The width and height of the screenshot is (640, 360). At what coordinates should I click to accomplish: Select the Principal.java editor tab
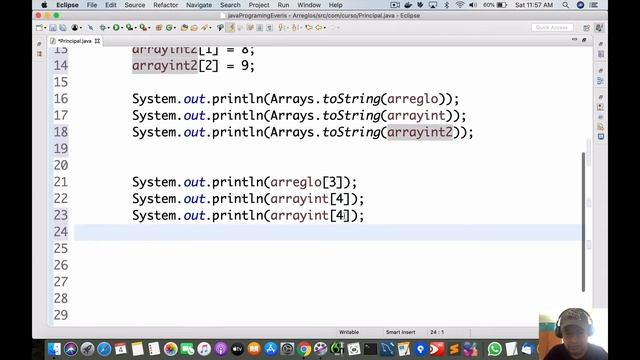75,41
